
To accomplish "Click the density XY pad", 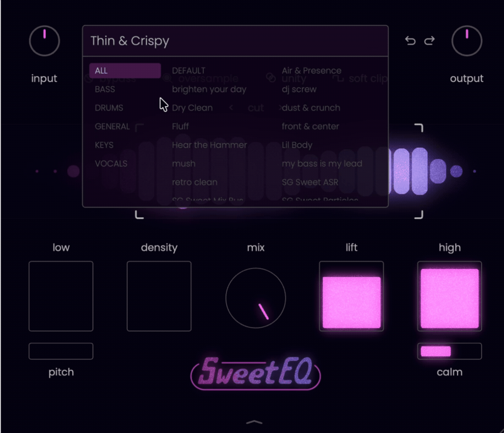I will coord(159,296).
